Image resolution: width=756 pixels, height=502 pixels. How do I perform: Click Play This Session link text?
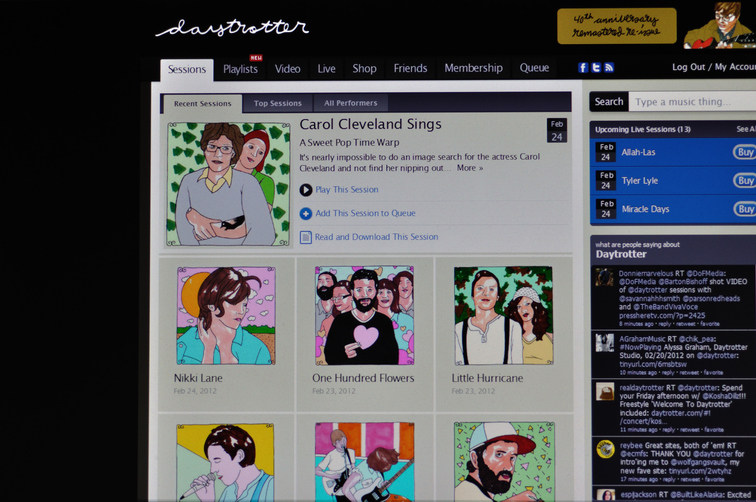pos(347,190)
